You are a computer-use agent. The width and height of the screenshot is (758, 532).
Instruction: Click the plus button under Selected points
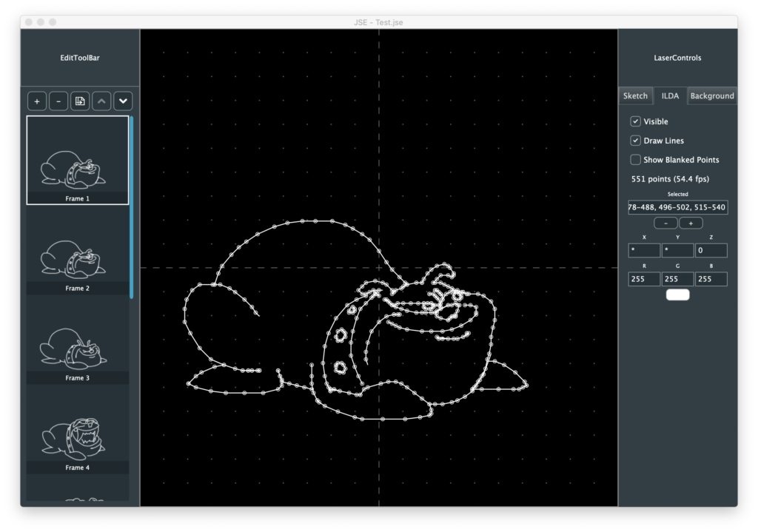[691, 223]
